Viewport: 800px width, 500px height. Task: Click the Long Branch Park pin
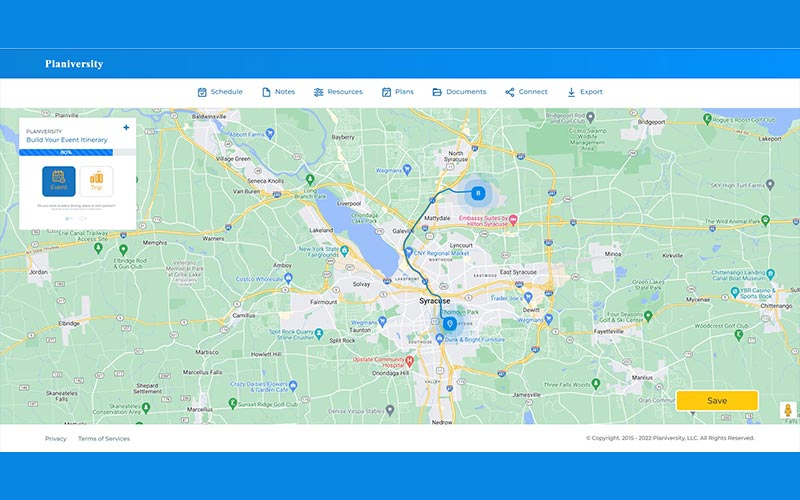[x=310, y=179]
